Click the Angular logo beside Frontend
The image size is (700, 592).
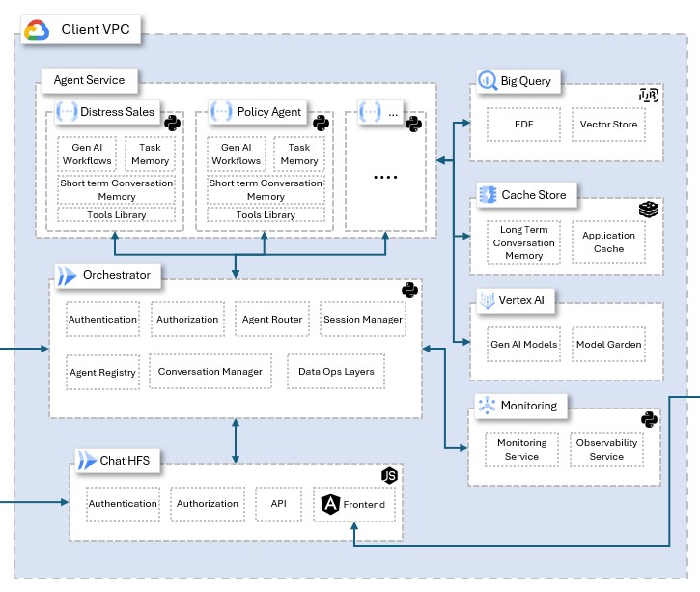pyautogui.click(x=331, y=504)
